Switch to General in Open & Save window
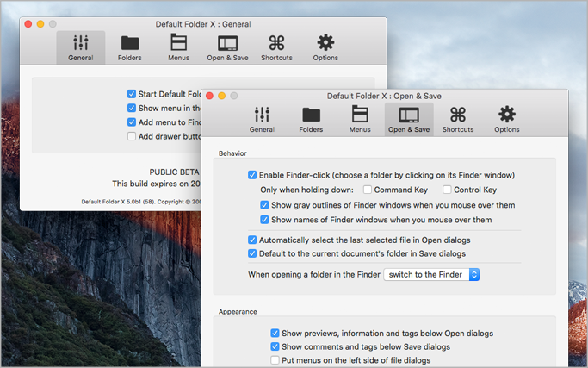 262,120
